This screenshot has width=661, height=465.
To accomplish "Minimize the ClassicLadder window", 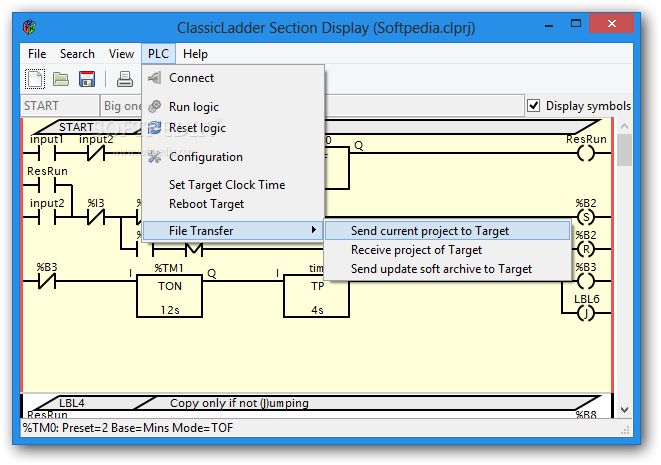I will coord(548,24).
